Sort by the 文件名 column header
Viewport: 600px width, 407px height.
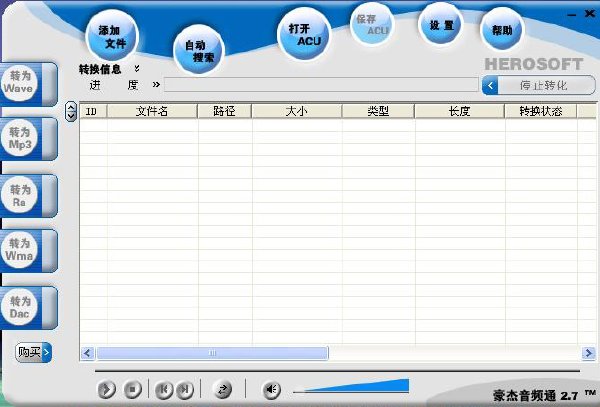[x=152, y=111]
